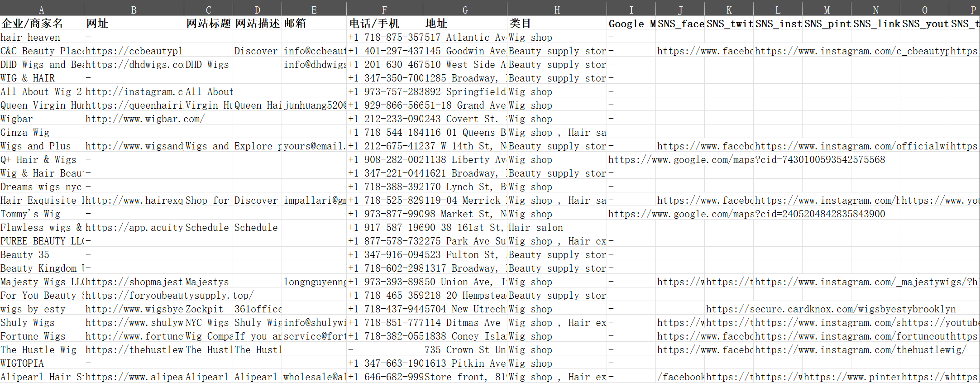Select the 'Dreams wigs nyc' cell
980x383 pixels.
[x=42, y=187]
